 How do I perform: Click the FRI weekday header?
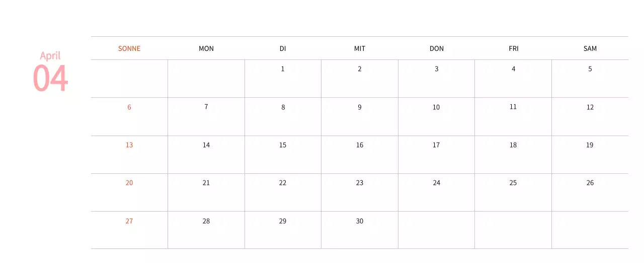513,48
